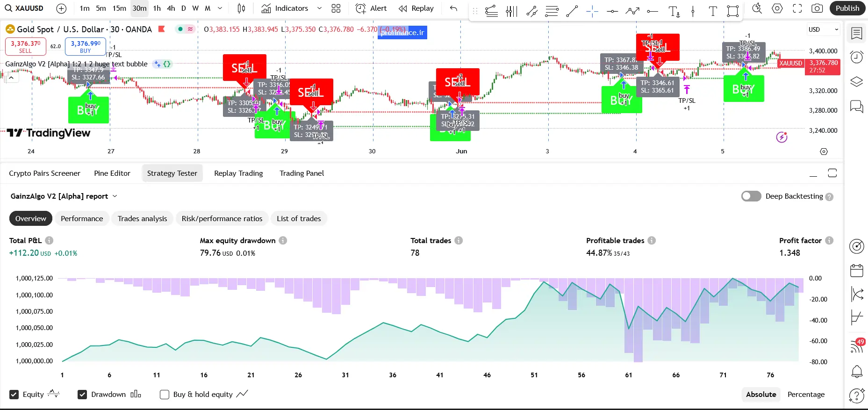Take a chart snapshot with camera icon
This screenshot has height=410, width=868.
tap(817, 8)
